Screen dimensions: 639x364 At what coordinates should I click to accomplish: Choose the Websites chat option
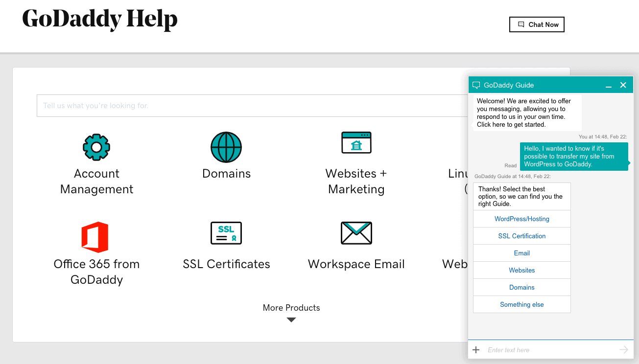click(x=522, y=271)
